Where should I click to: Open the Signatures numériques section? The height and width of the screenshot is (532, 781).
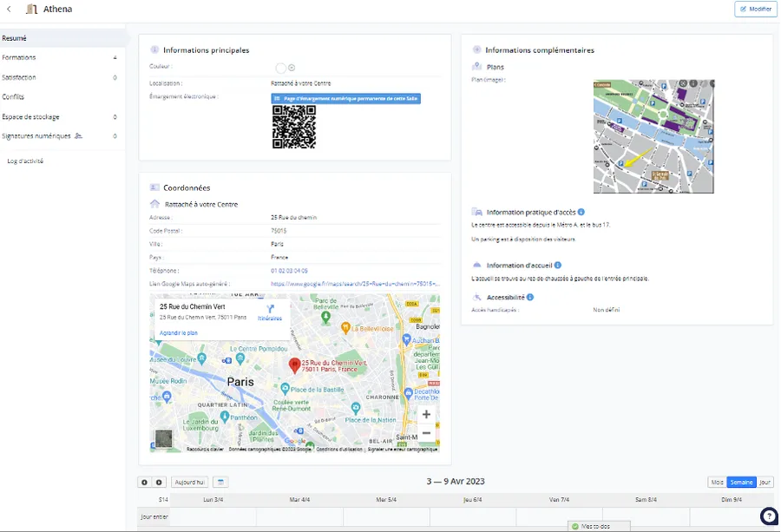[36, 136]
